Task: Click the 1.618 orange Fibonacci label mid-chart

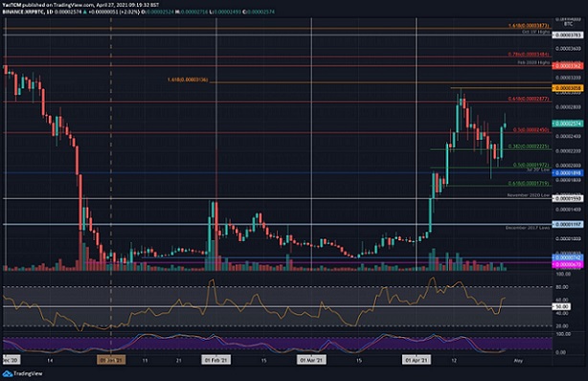Action: pos(188,79)
